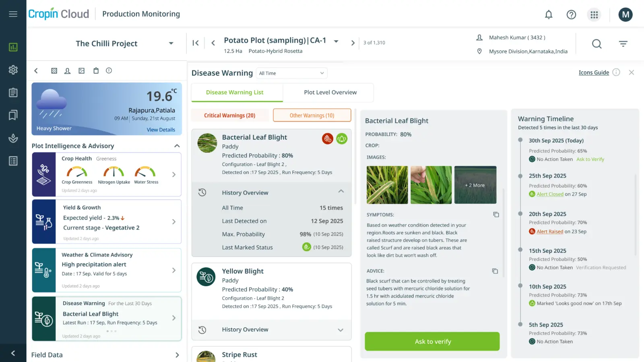Image resolution: width=644 pixels, height=362 pixels.
Task: Open the bookmarks icon in sidebar
Action: [13, 115]
